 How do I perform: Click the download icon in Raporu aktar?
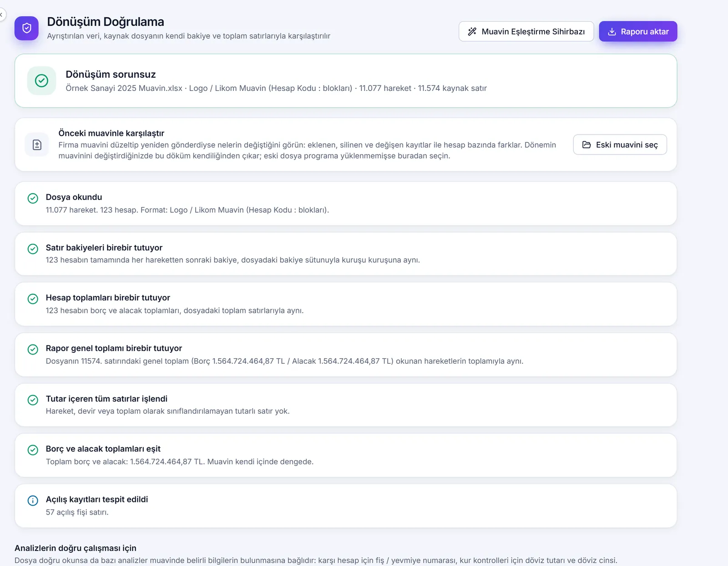coord(612,31)
